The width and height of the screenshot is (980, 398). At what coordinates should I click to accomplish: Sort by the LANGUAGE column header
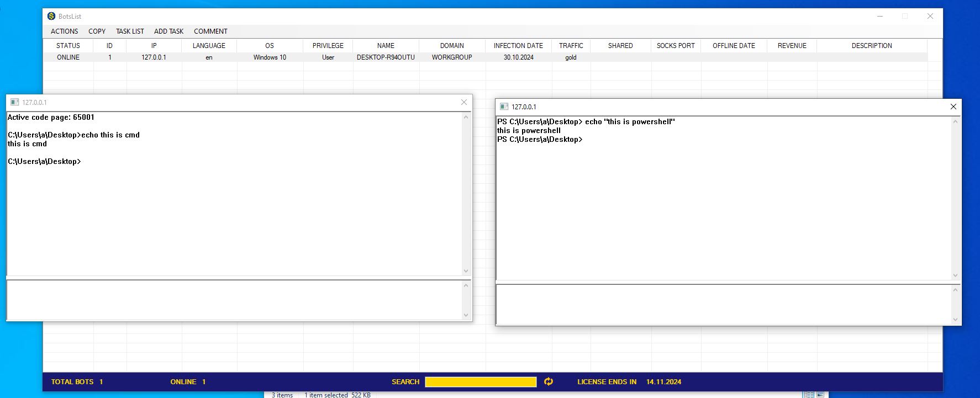point(209,46)
